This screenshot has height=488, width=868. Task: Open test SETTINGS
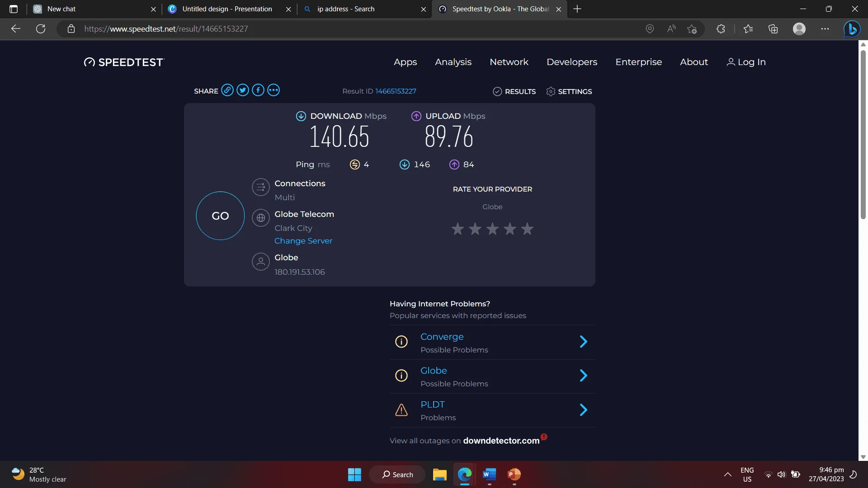click(x=569, y=92)
